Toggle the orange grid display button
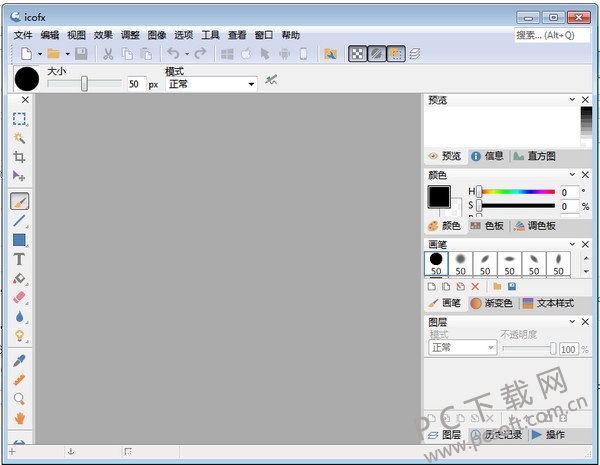600x465 pixels. (396, 54)
